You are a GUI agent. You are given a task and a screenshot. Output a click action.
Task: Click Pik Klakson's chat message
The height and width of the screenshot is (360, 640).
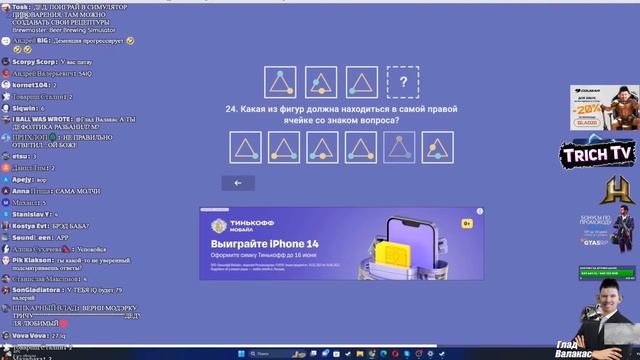71,264
